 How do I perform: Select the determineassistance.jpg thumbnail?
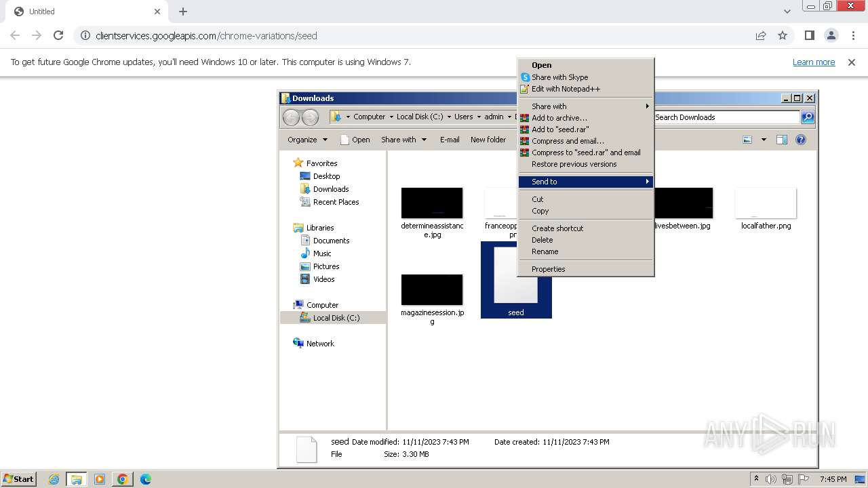point(432,203)
